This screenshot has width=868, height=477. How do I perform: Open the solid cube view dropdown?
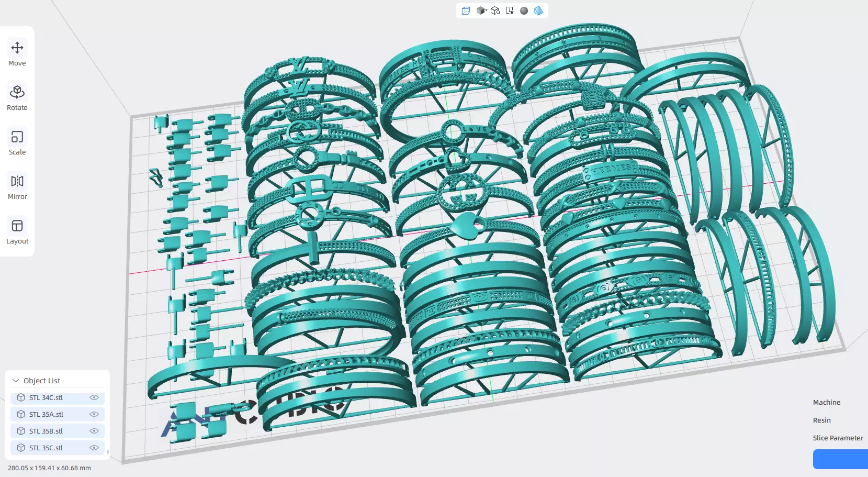tap(481, 10)
